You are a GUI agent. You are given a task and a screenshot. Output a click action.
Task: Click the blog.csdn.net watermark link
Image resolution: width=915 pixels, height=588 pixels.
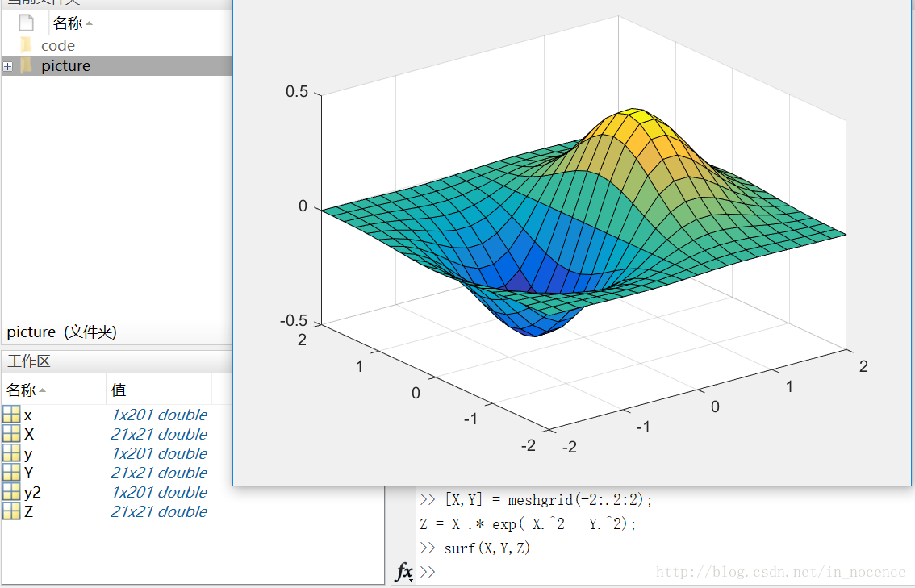(x=780, y=572)
